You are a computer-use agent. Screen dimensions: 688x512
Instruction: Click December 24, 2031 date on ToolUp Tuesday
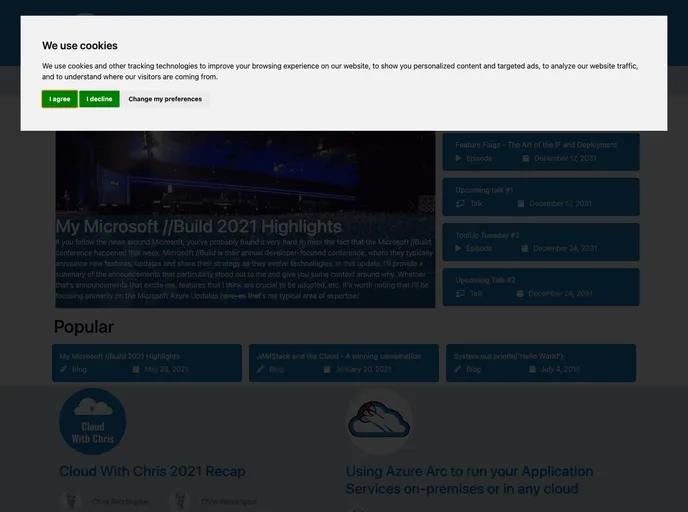[x=565, y=248]
